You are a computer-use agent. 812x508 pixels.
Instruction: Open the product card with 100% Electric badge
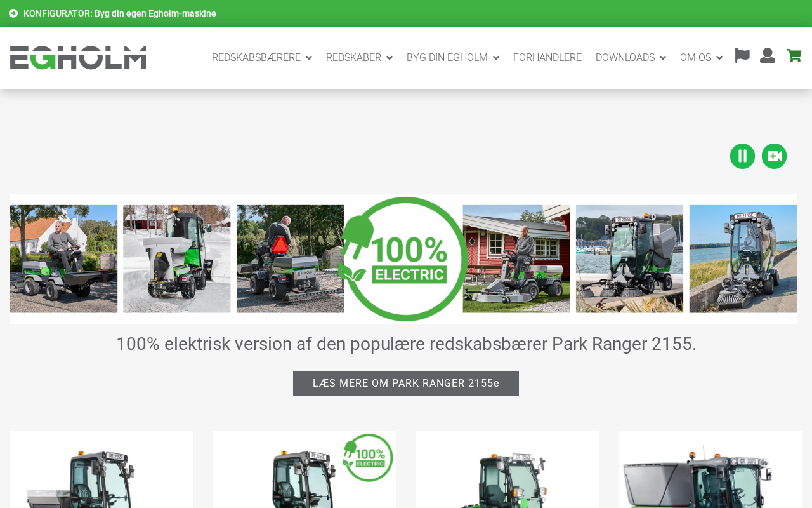tap(304, 470)
